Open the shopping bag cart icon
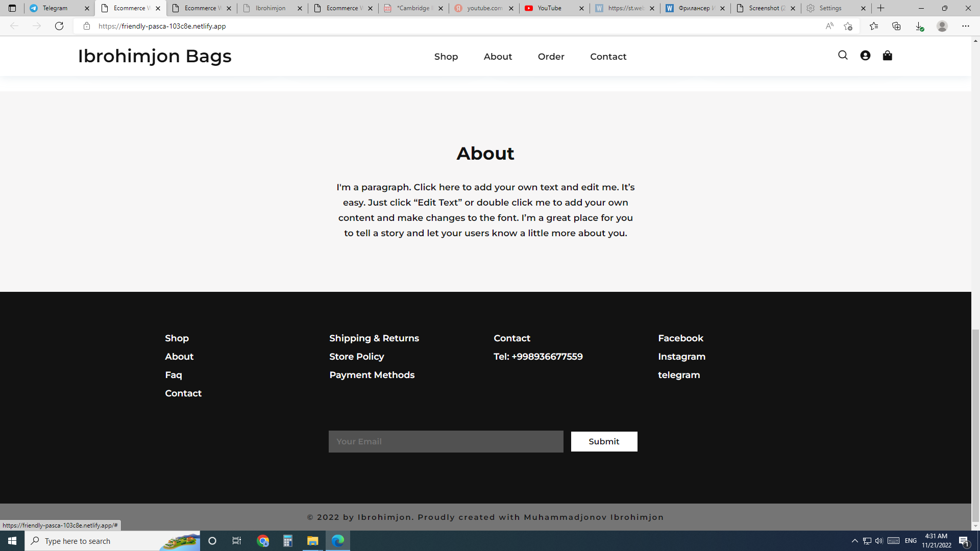The image size is (980, 551). tap(888, 55)
